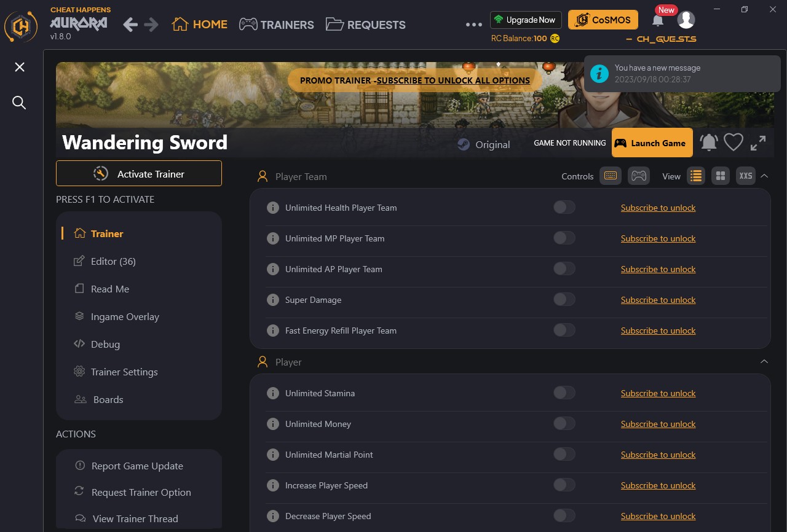This screenshot has height=532, width=787.
Task: Show info for Unlimited Money
Action: (273, 424)
